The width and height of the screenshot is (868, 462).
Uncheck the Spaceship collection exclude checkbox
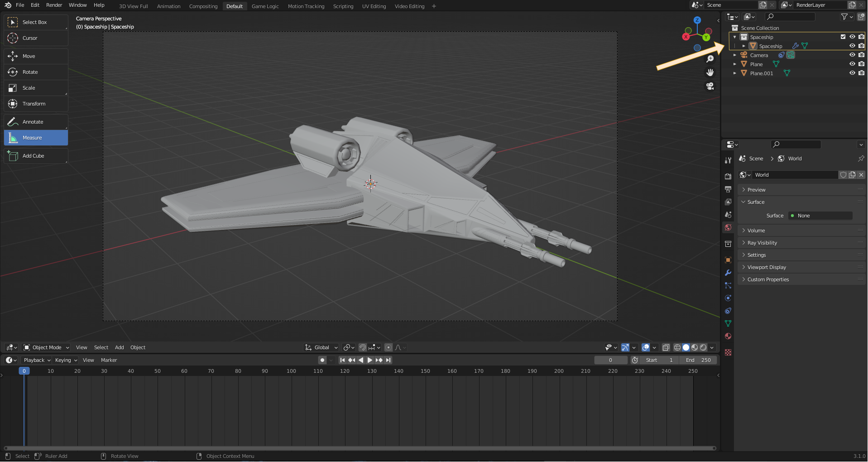click(x=843, y=37)
